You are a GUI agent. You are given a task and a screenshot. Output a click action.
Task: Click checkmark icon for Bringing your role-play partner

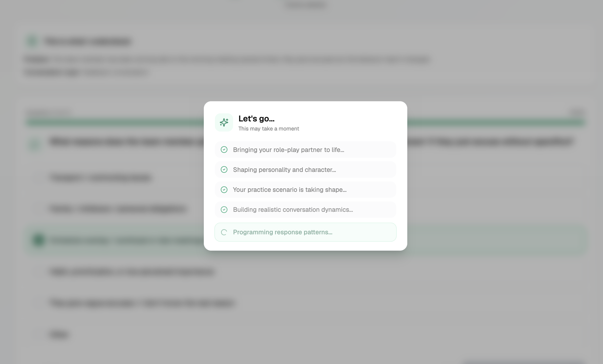(x=224, y=150)
